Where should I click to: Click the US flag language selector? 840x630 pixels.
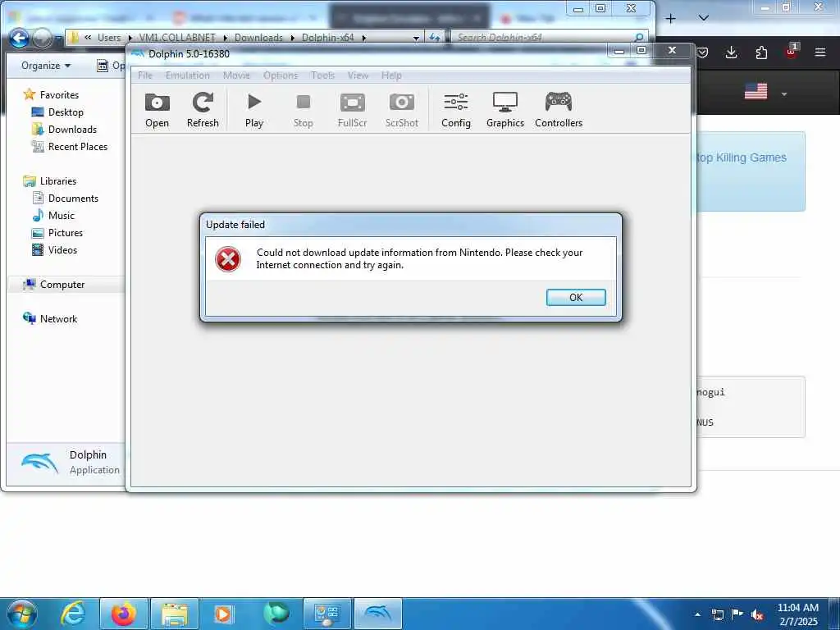coord(756,92)
